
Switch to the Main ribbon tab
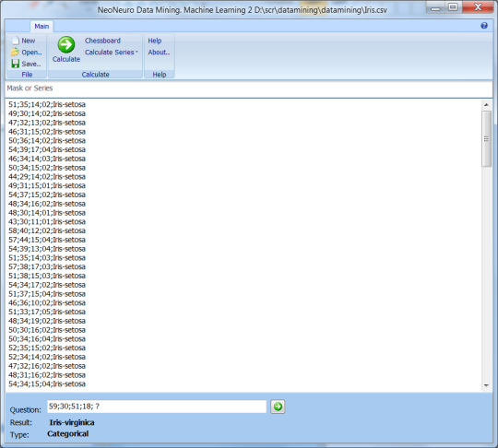pyautogui.click(x=41, y=27)
